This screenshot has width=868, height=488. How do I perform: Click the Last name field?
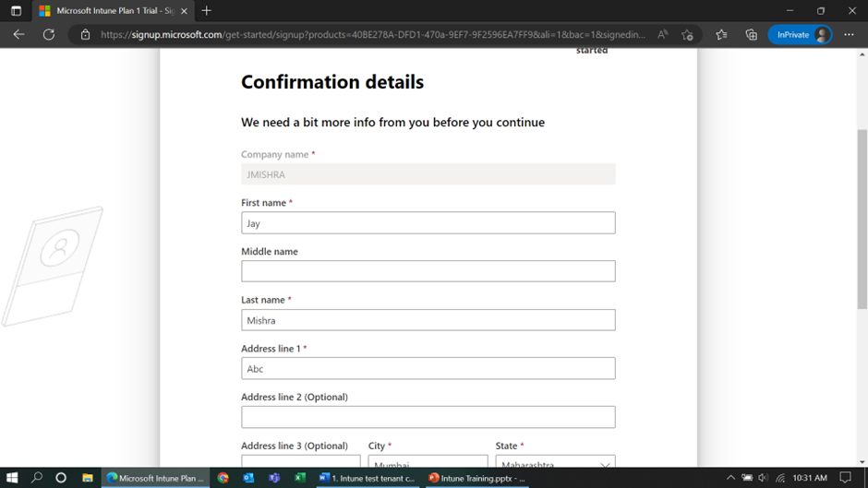[428, 320]
